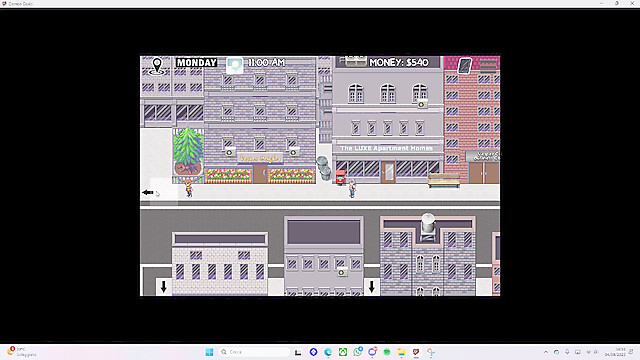Open the Windows Start menu
640x360 pixels.
(x=209, y=352)
